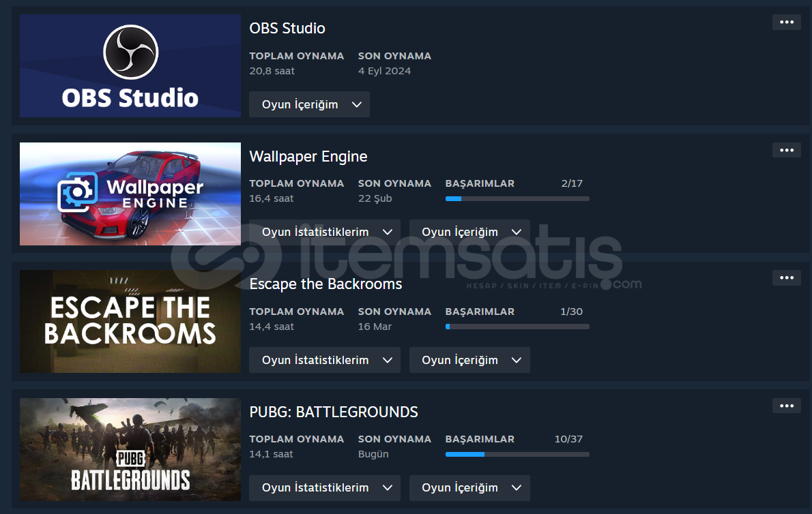Click Escape the Backrooms achievements progress bar
Image resolution: width=812 pixels, height=514 pixels.
517,327
